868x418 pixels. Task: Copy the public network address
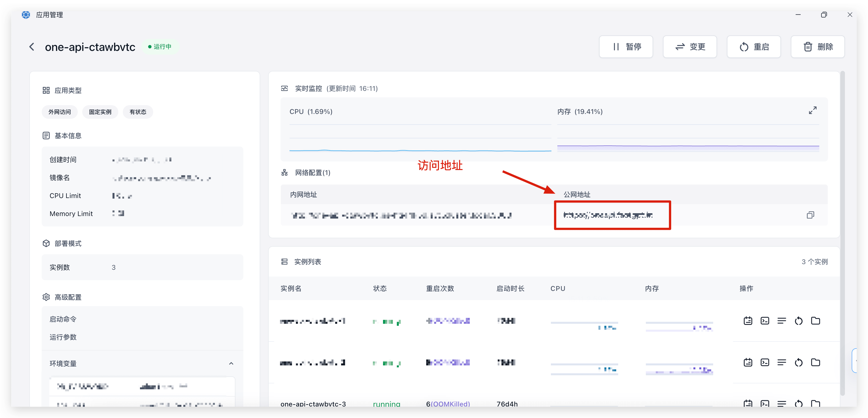point(810,215)
